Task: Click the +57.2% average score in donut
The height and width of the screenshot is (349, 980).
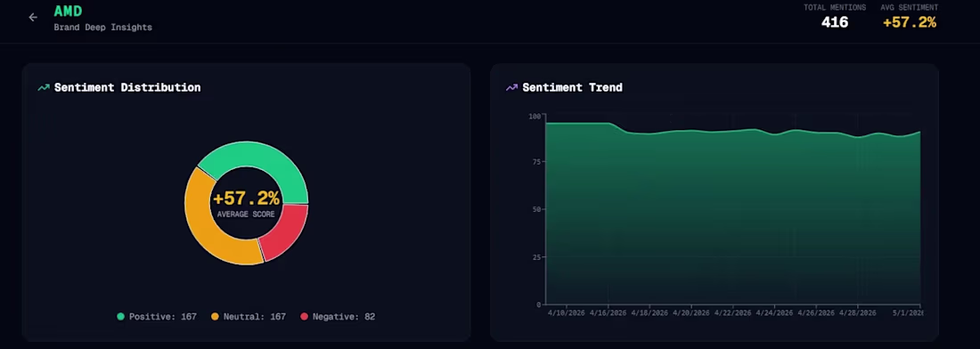Action: pos(246,199)
